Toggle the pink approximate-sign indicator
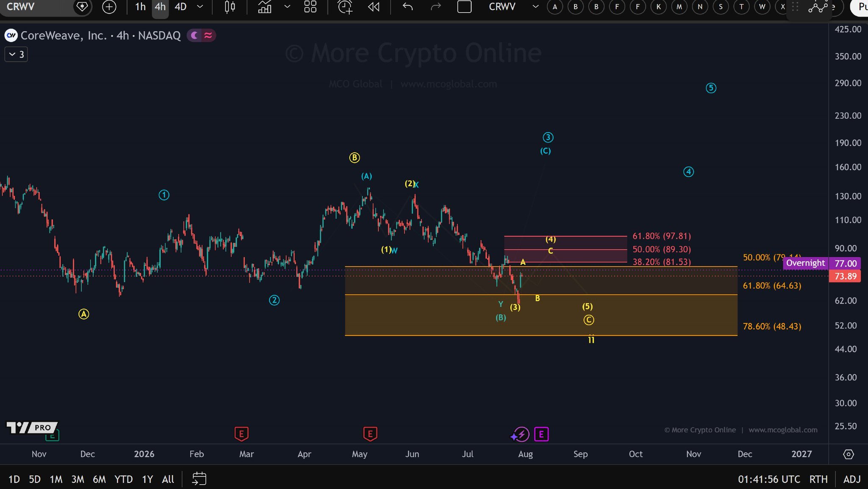Screen dimensions: 868x489 tap(208, 36)
